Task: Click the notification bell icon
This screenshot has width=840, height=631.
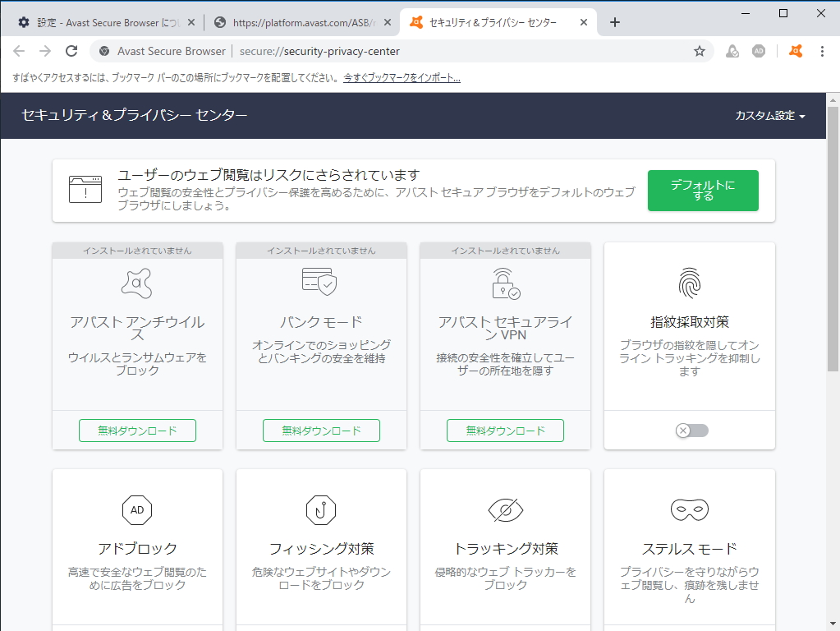Action: click(732, 51)
